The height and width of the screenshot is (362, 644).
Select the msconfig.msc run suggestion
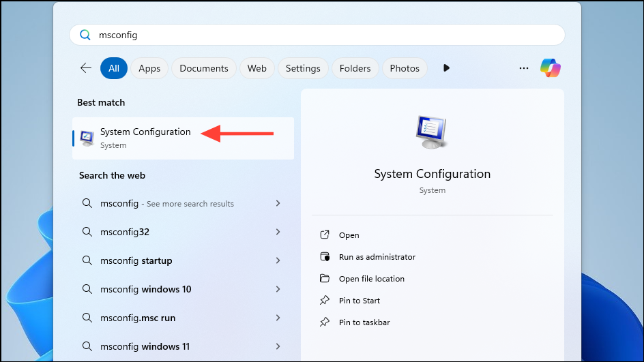[184, 318]
